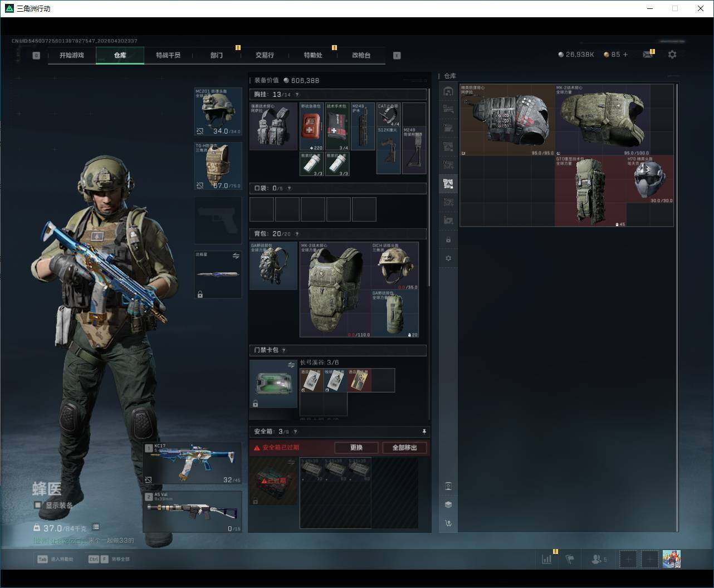Click the 背包 question-mark help icon
Viewport: 714px width, 588px height.
coord(297,234)
